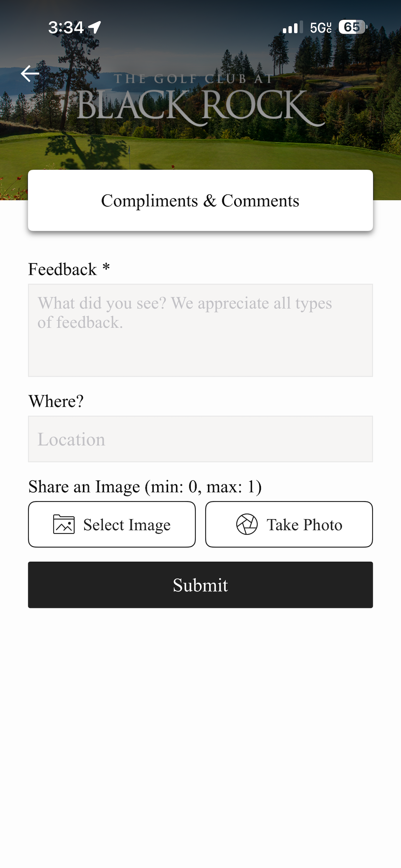Tap 'The Golf Club At' header text
Screen dimensions: 401x868
point(193,79)
